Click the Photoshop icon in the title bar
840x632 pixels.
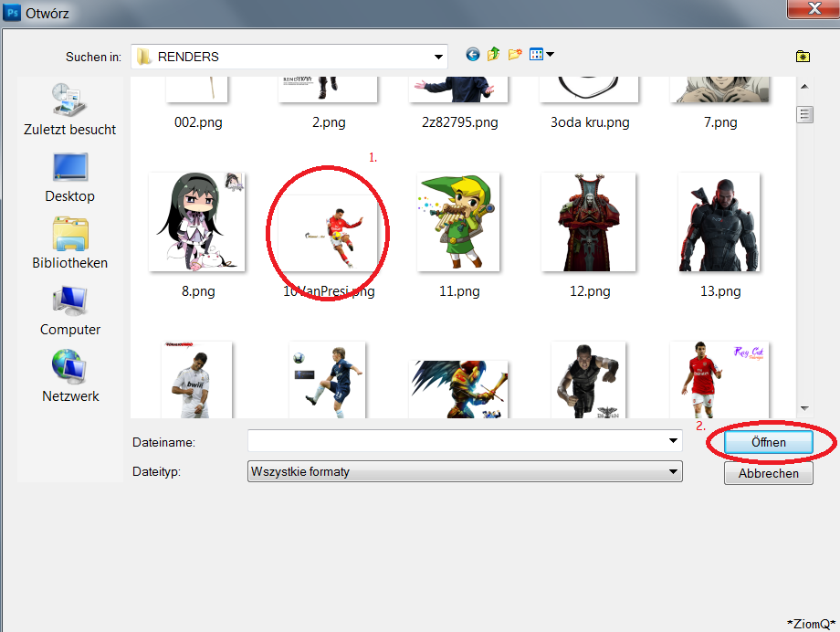[x=11, y=12]
